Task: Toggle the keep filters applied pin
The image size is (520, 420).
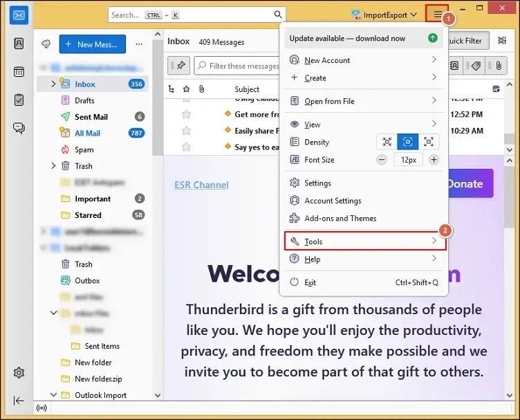Action: pyautogui.click(x=178, y=65)
